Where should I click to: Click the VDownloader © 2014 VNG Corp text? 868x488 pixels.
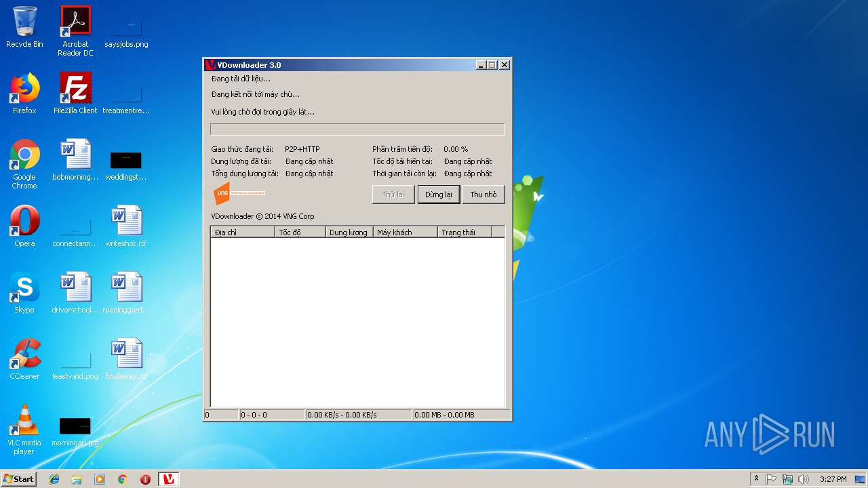262,216
